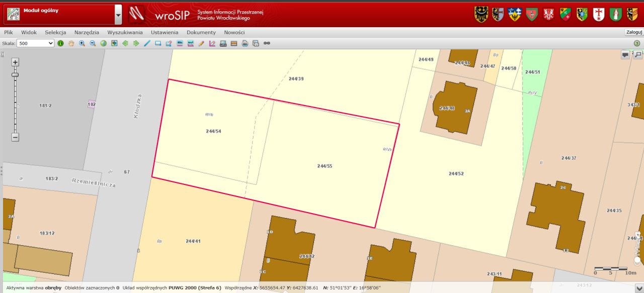Click the last coat of arms on the right
This screenshot has width=644, height=293.
point(632,14)
